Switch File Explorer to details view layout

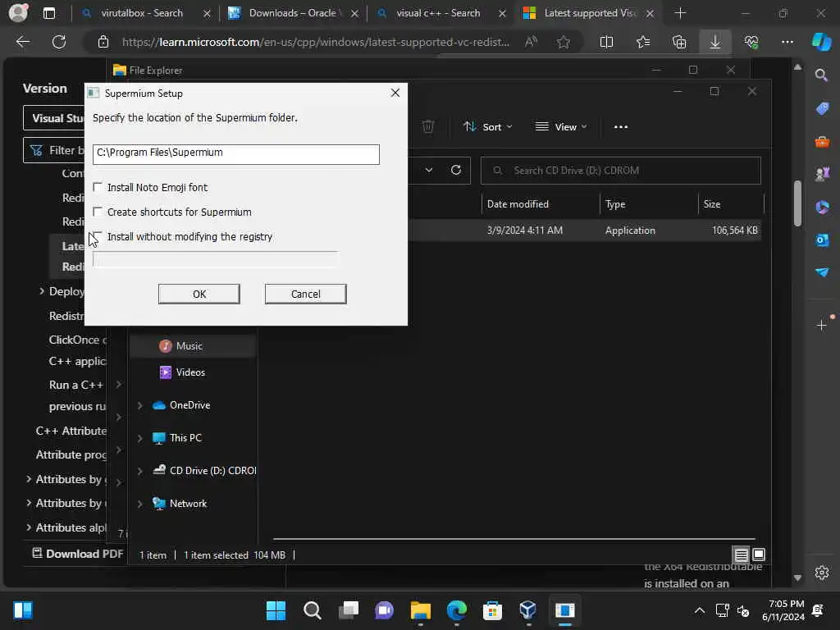(741, 555)
